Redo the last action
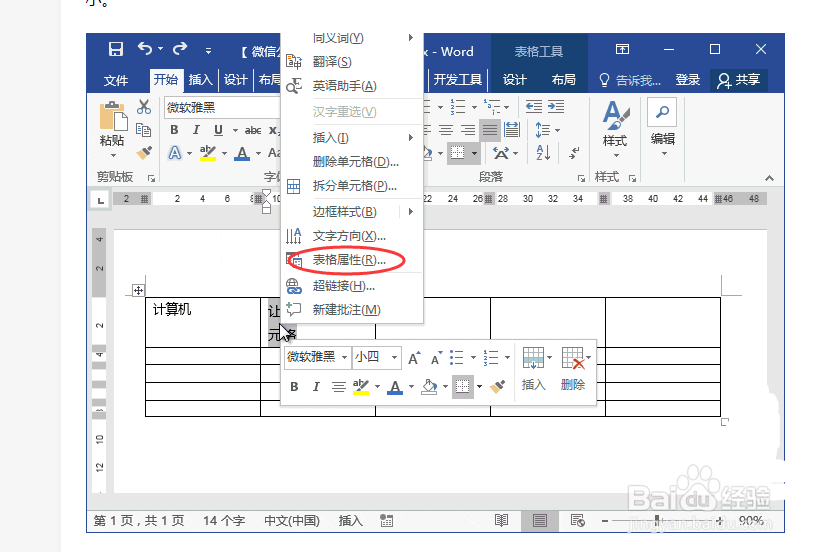This screenshot has width=818, height=552. (180, 49)
